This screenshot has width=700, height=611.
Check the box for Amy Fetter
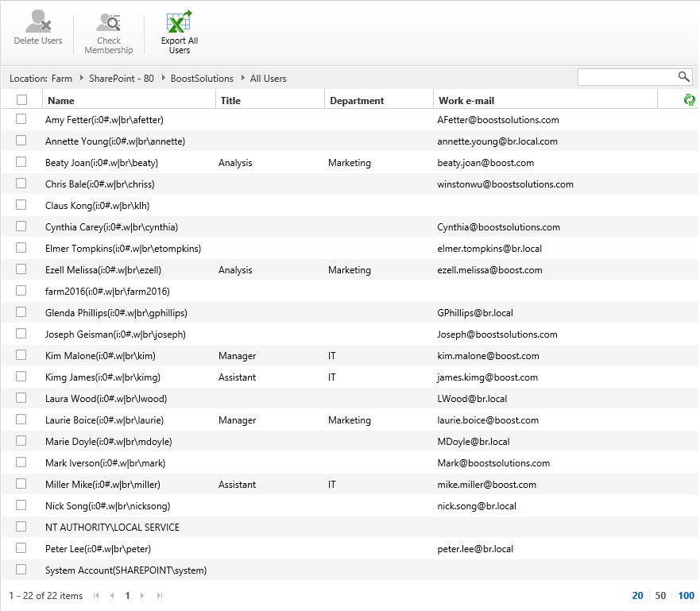(21, 119)
